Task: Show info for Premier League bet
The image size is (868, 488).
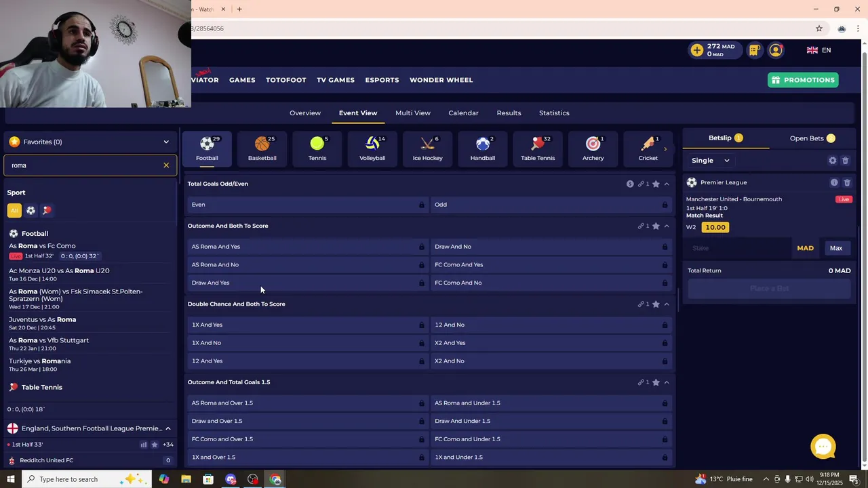Action: [834, 182]
